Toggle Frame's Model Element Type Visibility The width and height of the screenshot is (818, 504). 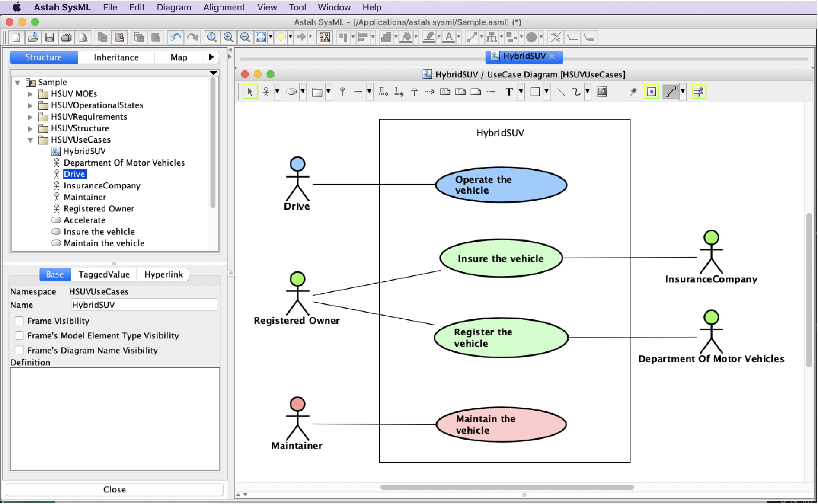19,335
